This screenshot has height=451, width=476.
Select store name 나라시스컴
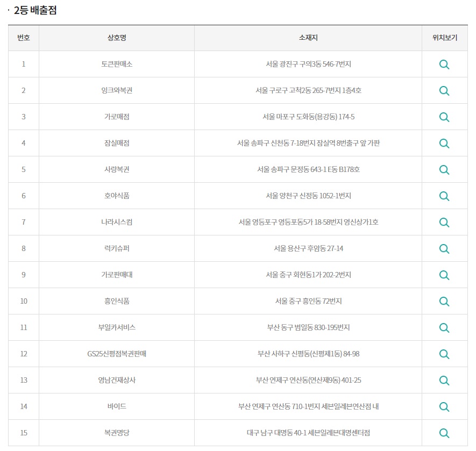(117, 222)
